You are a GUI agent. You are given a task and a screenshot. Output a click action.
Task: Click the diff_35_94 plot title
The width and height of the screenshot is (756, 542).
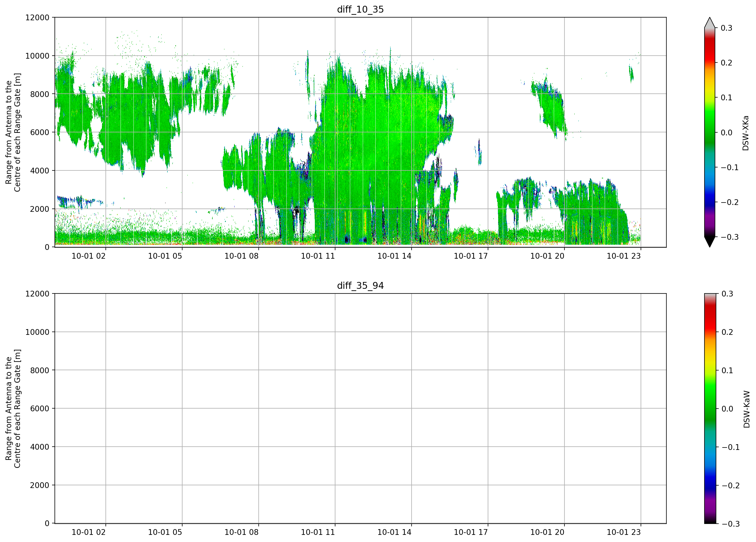pyautogui.click(x=360, y=286)
